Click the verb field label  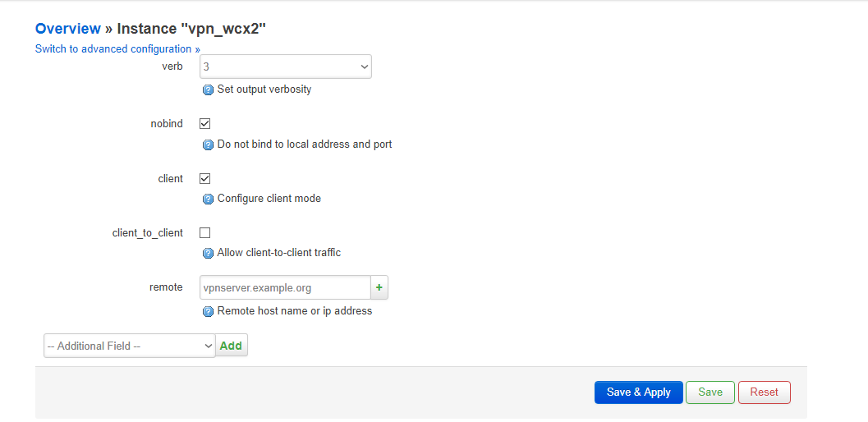(x=172, y=67)
